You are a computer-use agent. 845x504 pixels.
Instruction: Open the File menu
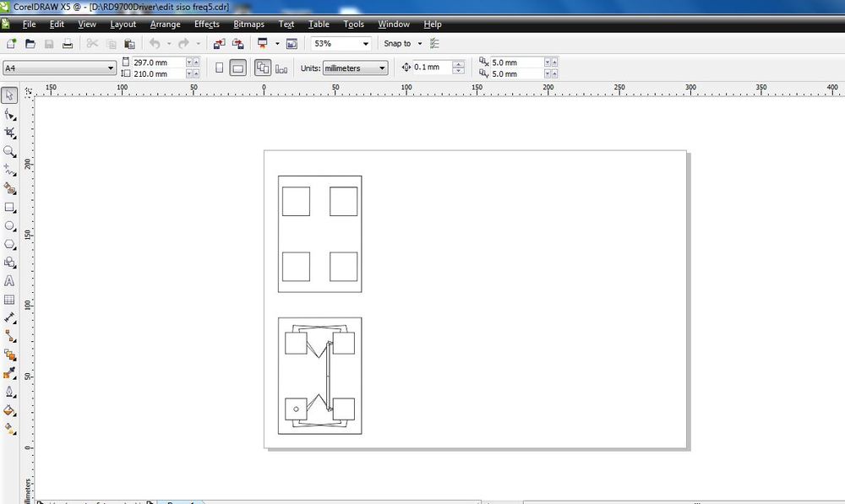pos(29,24)
